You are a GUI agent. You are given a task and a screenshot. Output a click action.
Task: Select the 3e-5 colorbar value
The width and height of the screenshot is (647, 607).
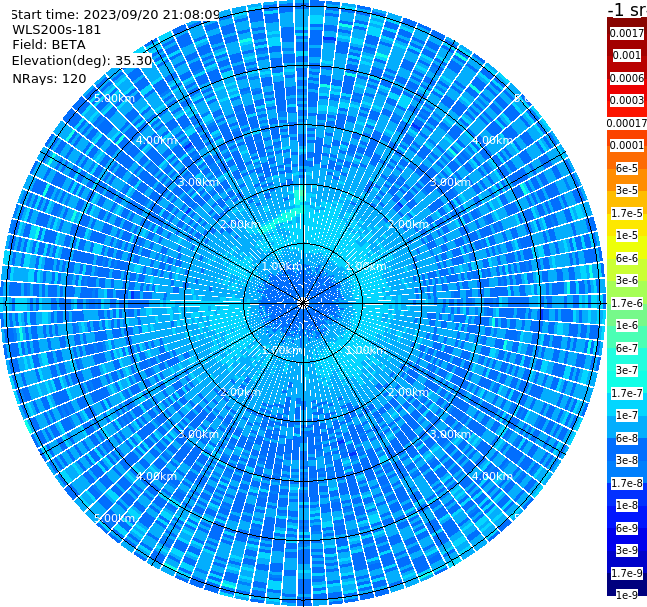[627, 191]
